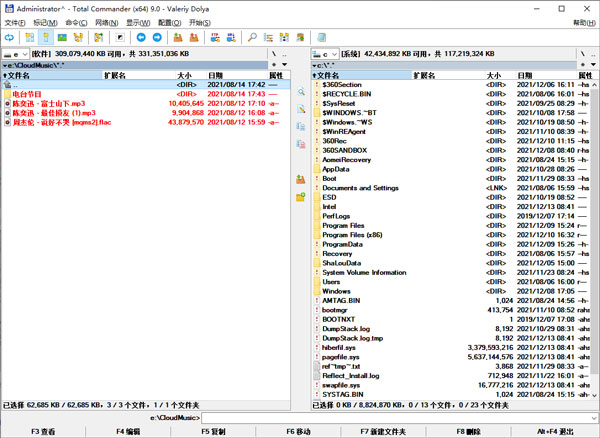Click the small black-and-white square toolbar icon
This screenshot has width=600, height=438.
click(120, 37)
